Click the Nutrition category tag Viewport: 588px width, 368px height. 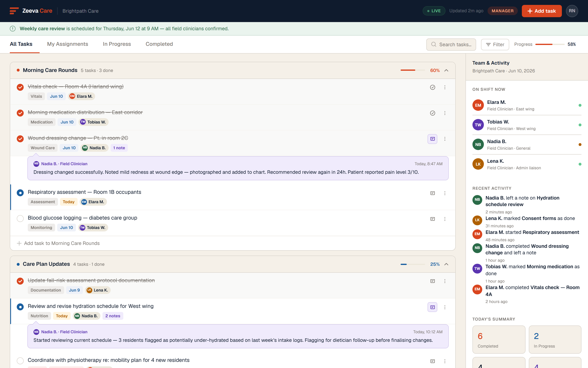[x=39, y=316]
